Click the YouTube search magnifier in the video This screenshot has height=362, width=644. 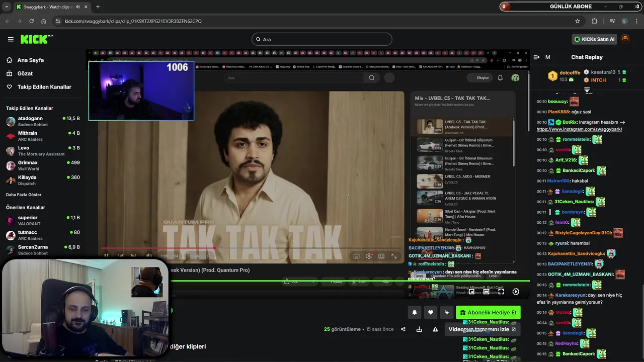(371, 77)
